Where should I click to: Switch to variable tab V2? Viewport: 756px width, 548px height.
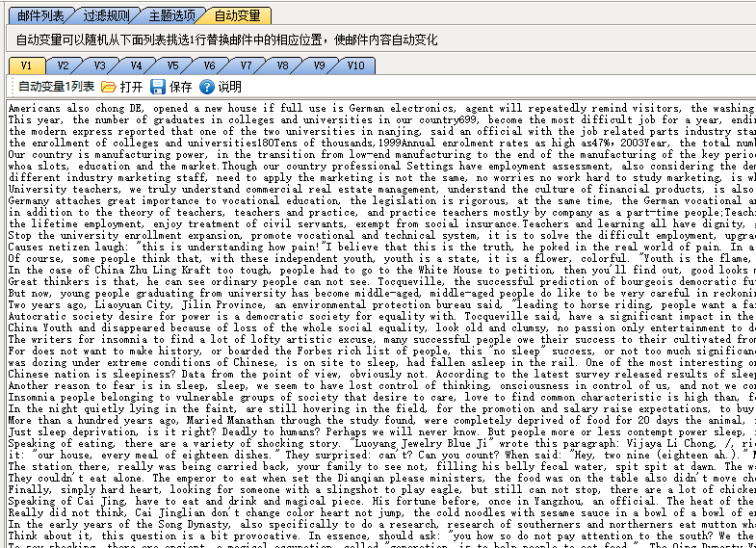pyautogui.click(x=63, y=65)
